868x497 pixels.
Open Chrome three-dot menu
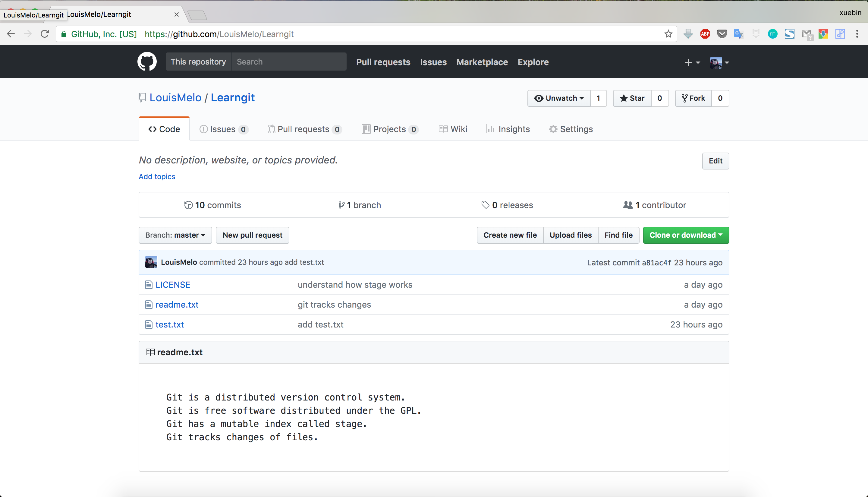pyautogui.click(x=857, y=34)
